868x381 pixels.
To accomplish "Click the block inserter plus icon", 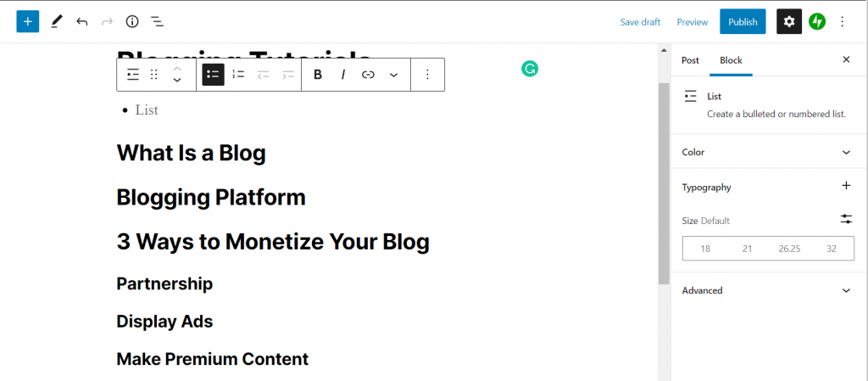I will (x=28, y=21).
